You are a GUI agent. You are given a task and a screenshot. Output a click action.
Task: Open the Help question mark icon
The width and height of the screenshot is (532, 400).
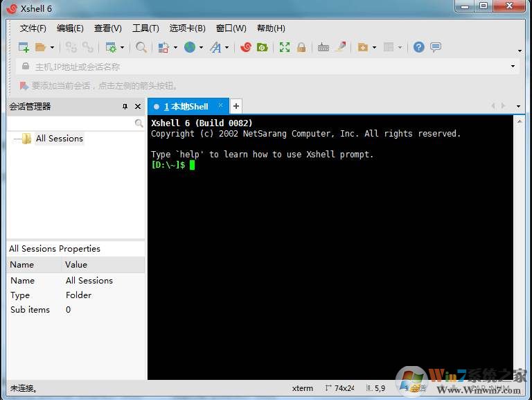click(418, 47)
